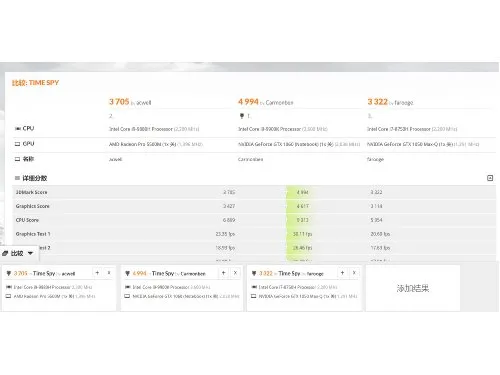Click the 3DMark Score row label
Image resolution: width=500 pixels, height=375 pixels.
(32, 192)
